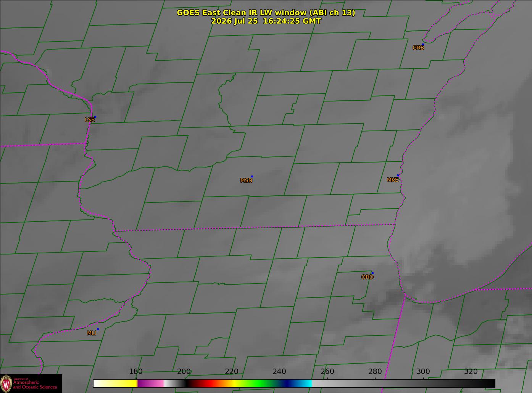532x393 pixels.
Task: Click the MKE station marker dot
Action: (x=398, y=176)
